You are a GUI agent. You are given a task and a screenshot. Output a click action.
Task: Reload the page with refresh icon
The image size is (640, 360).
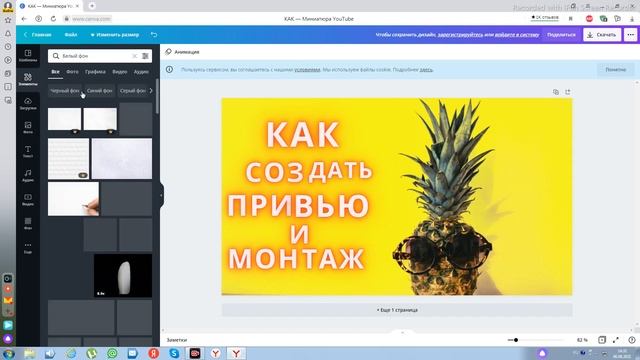(x=53, y=19)
